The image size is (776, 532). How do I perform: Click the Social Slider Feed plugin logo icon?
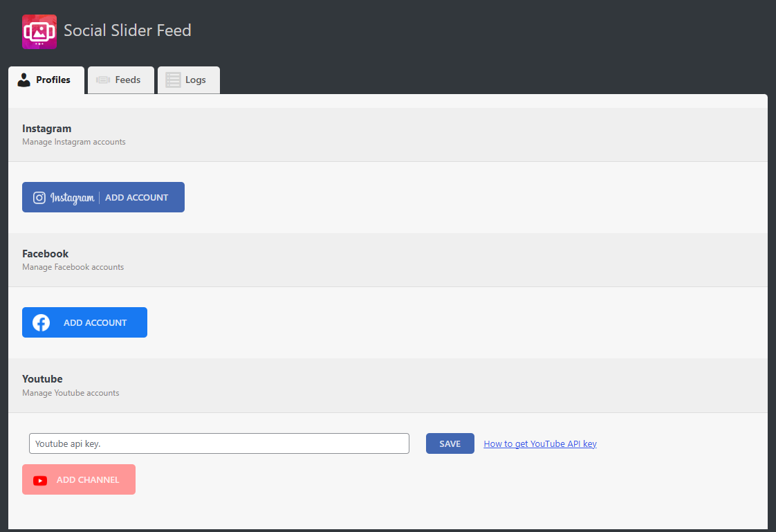[x=39, y=31]
